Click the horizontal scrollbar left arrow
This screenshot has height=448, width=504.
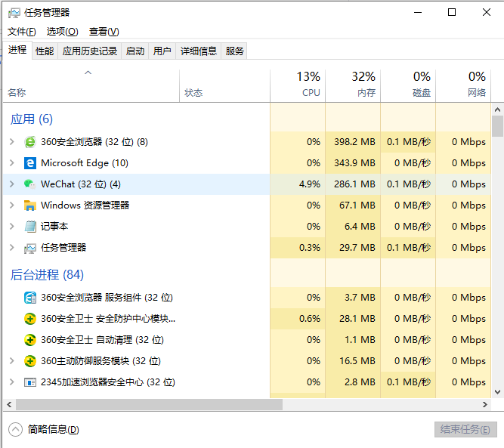[9, 405]
